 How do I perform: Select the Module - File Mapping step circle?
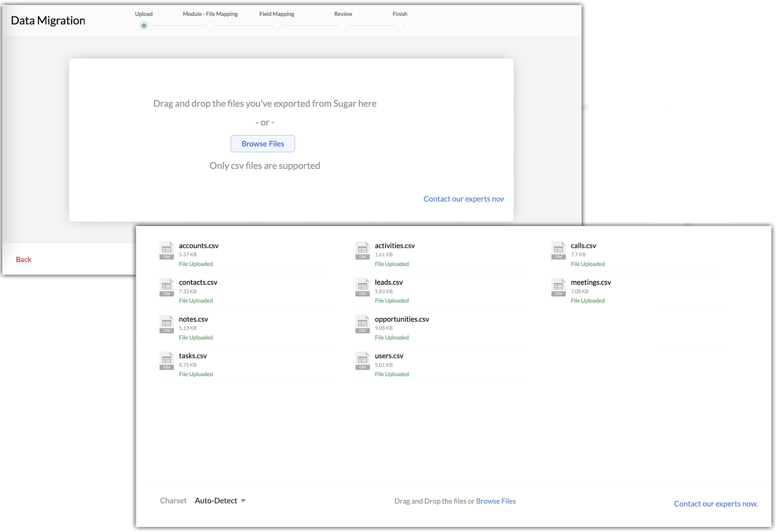click(210, 25)
